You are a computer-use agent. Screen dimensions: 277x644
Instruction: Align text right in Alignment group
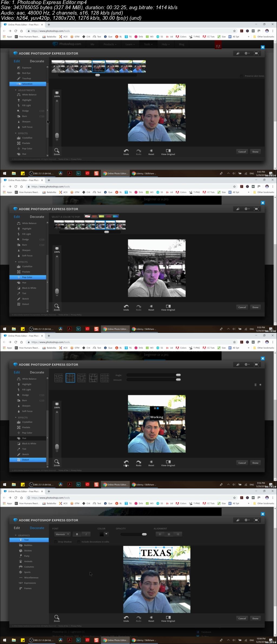pyautogui.click(x=178, y=534)
